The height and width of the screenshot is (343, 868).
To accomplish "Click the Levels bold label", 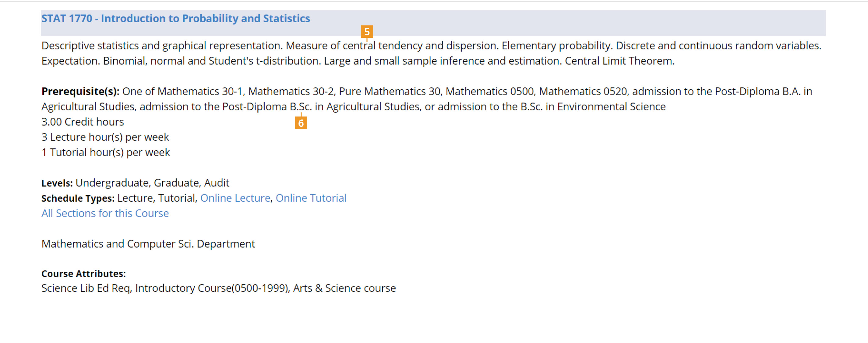I will tap(57, 183).
